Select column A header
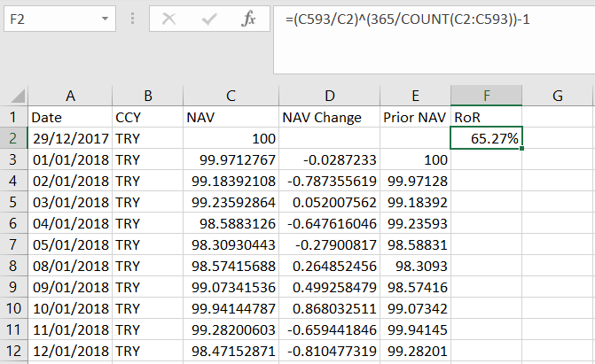This screenshot has width=595, height=364. point(70,96)
